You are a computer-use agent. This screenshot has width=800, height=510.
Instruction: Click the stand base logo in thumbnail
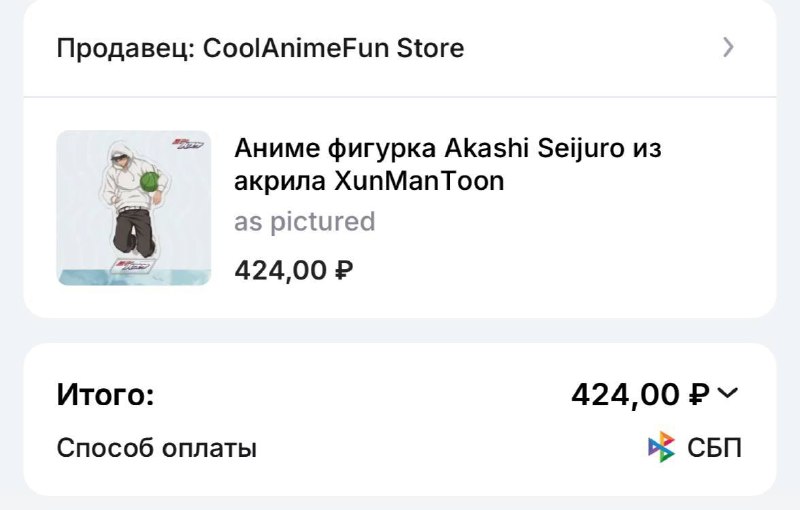(132, 265)
